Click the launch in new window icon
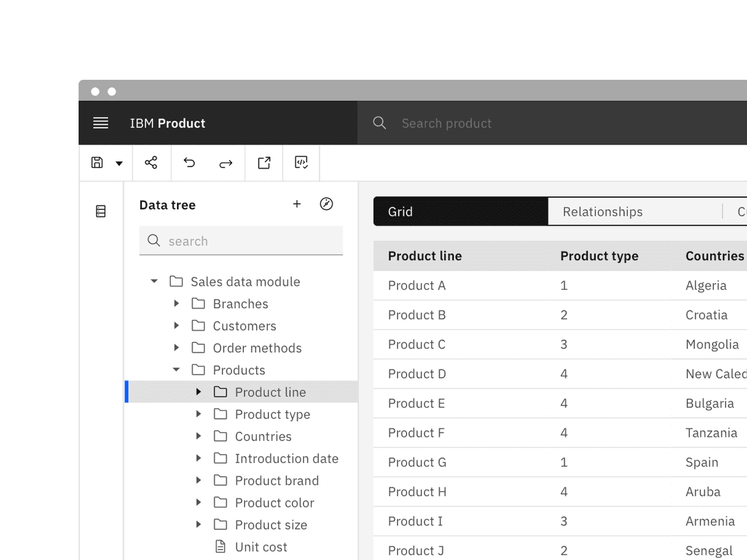Screen dimensions: 747x560 click(x=263, y=163)
